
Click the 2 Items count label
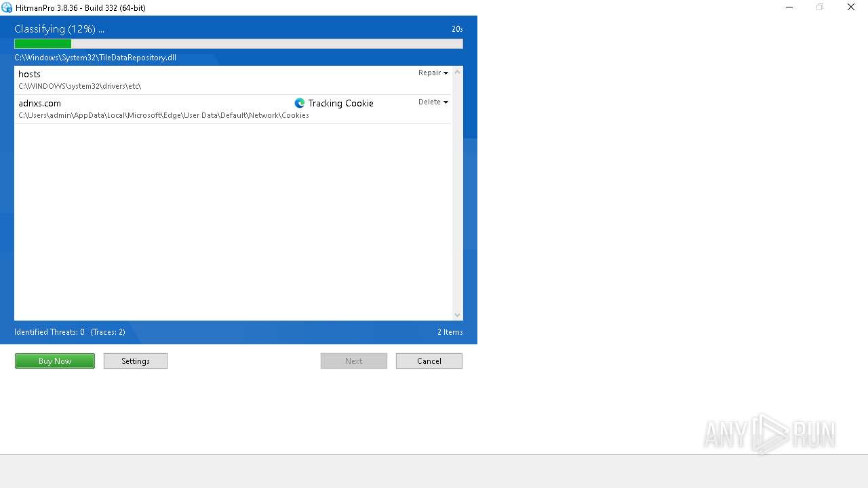point(450,332)
